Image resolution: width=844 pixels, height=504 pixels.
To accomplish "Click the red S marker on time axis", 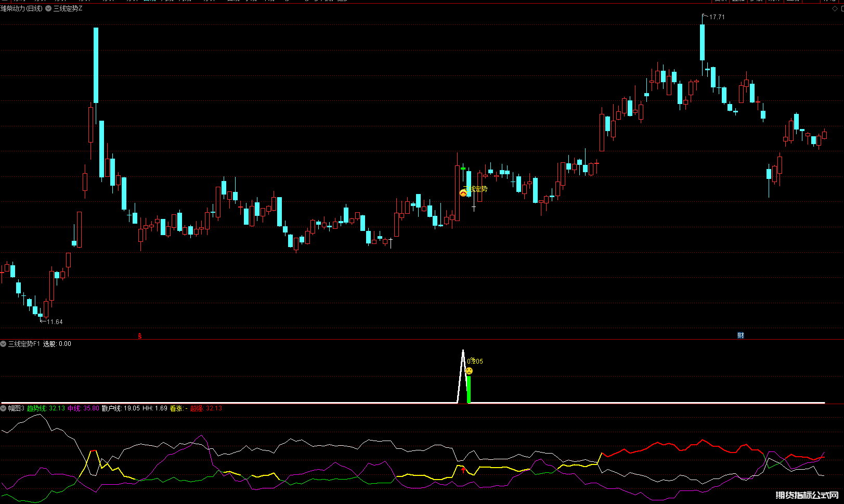I will tap(139, 336).
